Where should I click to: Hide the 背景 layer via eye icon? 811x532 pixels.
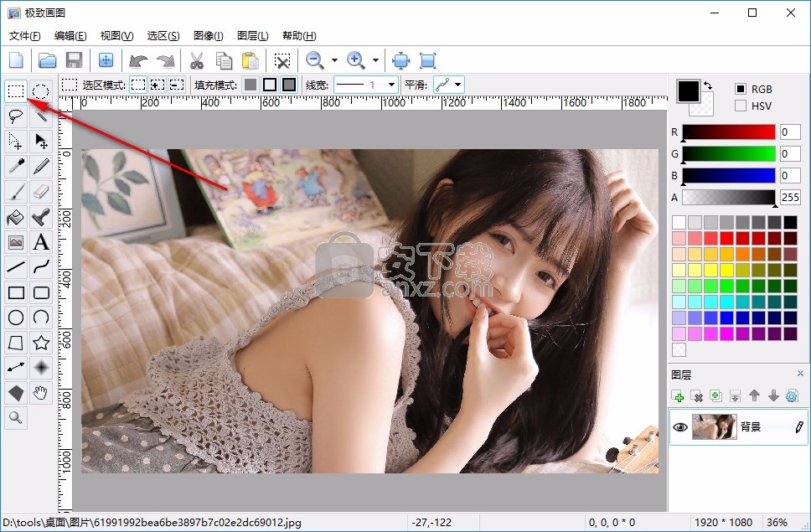coord(680,427)
